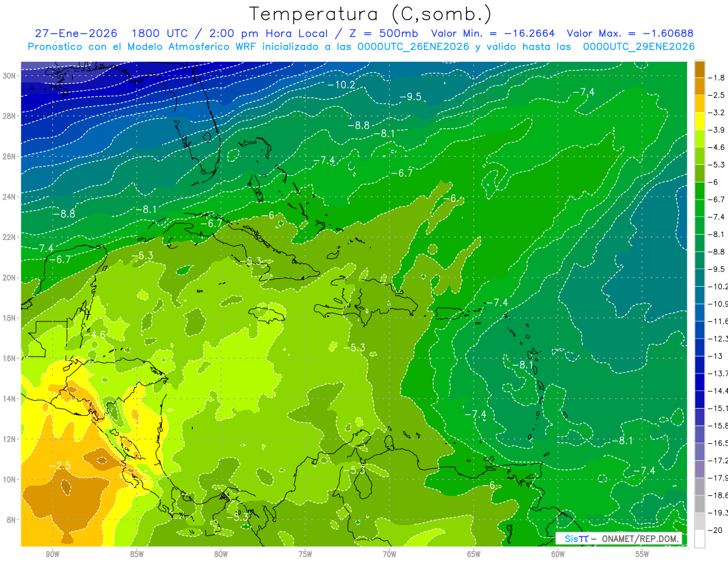728x562 pixels.
Task: Click the '-1.8' colorbar legend value
Action: point(718,78)
